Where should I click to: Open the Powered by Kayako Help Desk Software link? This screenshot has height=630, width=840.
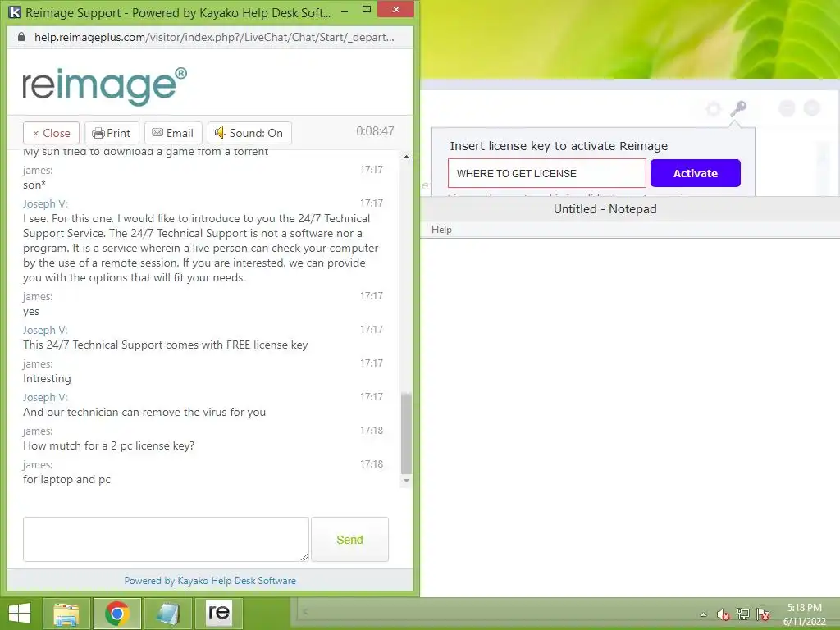click(x=210, y=580)
